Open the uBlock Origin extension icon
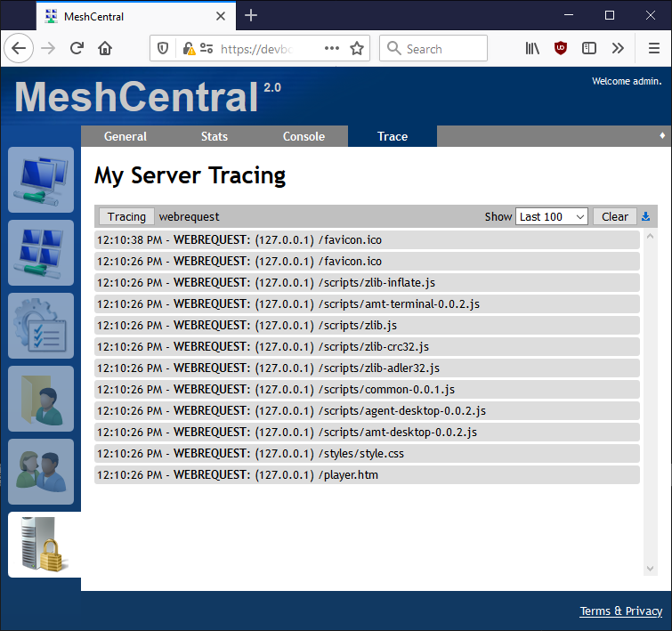 (x=561, y=48)
